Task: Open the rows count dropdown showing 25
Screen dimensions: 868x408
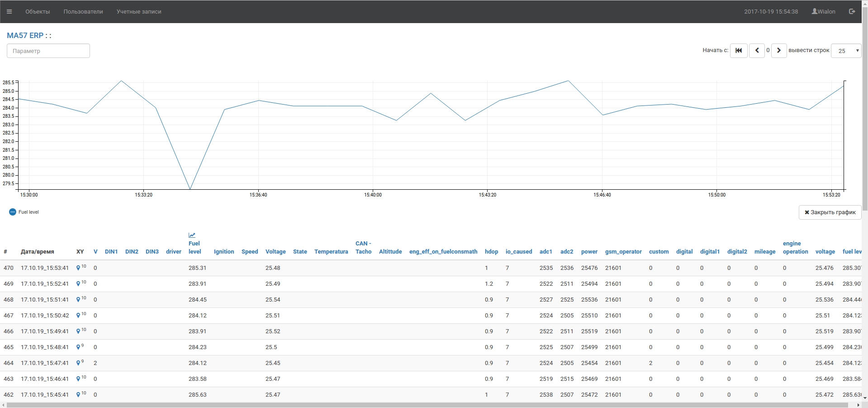Action: click(x=846, y=51)
